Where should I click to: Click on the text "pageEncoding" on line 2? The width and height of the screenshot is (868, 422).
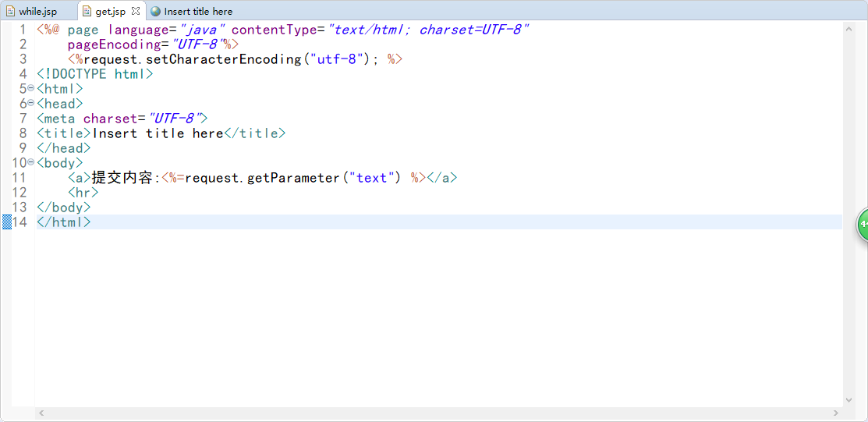(x=114, y=44)
